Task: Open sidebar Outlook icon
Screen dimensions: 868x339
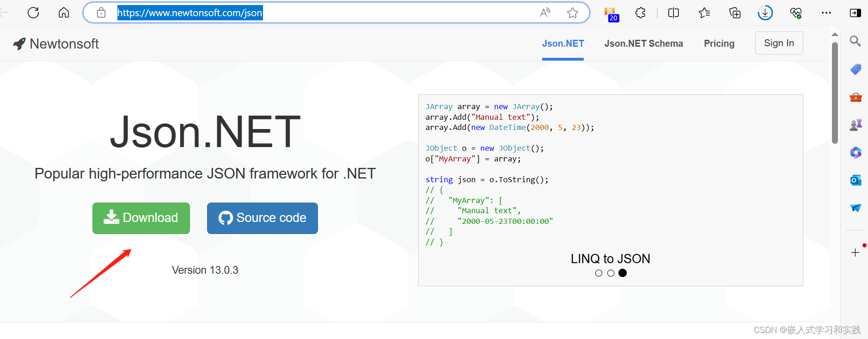Action: [x=856, y=180]
